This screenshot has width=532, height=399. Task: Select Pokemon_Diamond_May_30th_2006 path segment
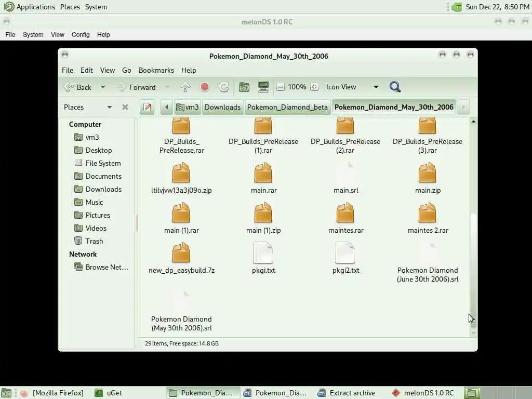coord(394,107)
